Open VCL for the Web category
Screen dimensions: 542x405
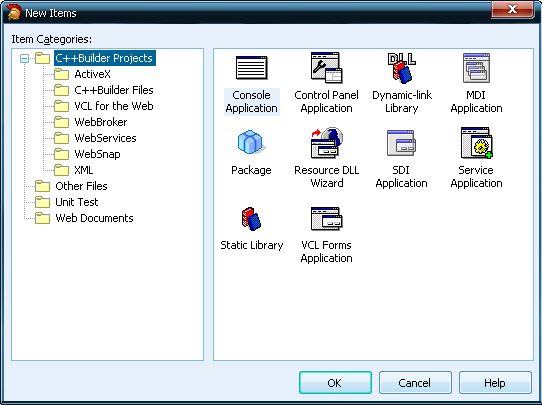pyautogui.click(x=114, y=106)
